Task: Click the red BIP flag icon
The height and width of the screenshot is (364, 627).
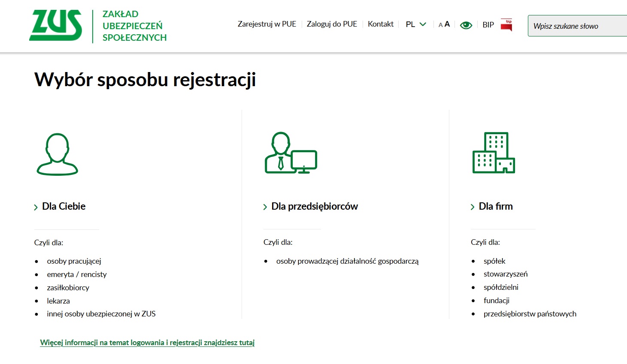Action: point(506,25)
